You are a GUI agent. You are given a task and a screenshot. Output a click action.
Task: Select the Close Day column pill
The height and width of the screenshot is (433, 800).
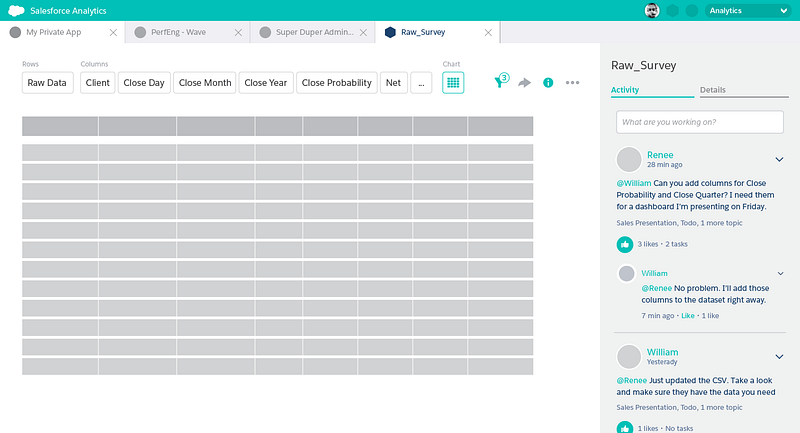tap(144, 83)
